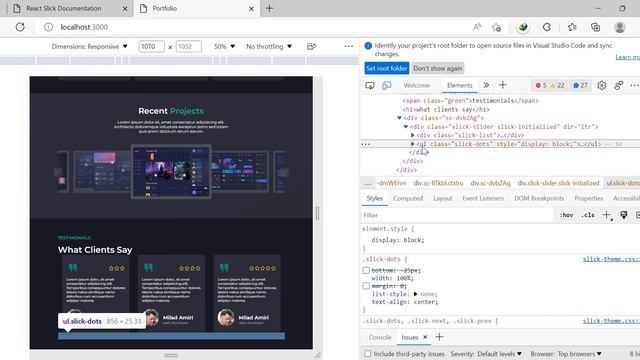Expand the slick-list div node

click(x=412, y=135)
